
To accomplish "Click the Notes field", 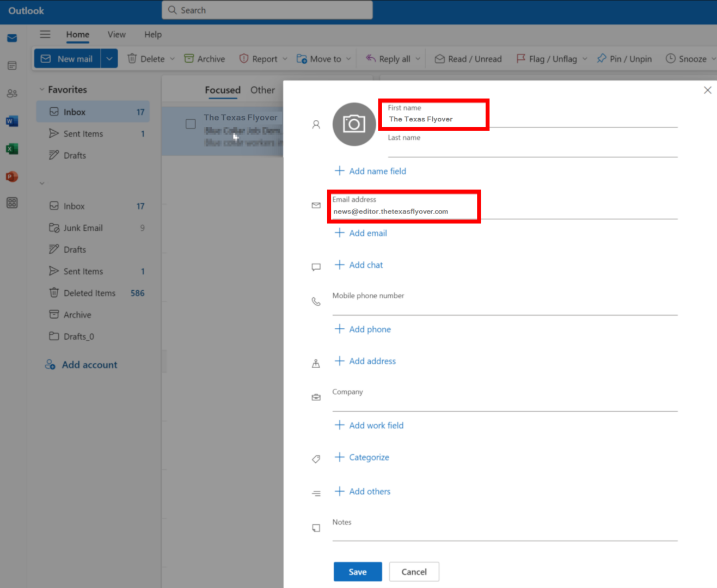I will (x=505, y=529).
